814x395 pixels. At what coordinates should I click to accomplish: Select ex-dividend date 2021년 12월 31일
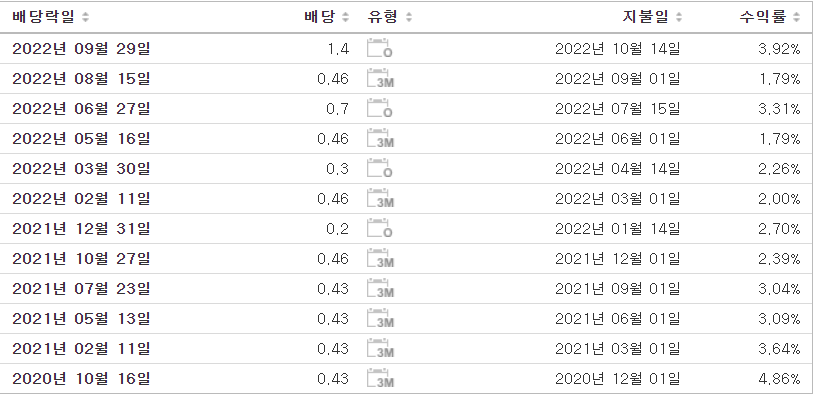pyautogui.click(x=82, y=229)
